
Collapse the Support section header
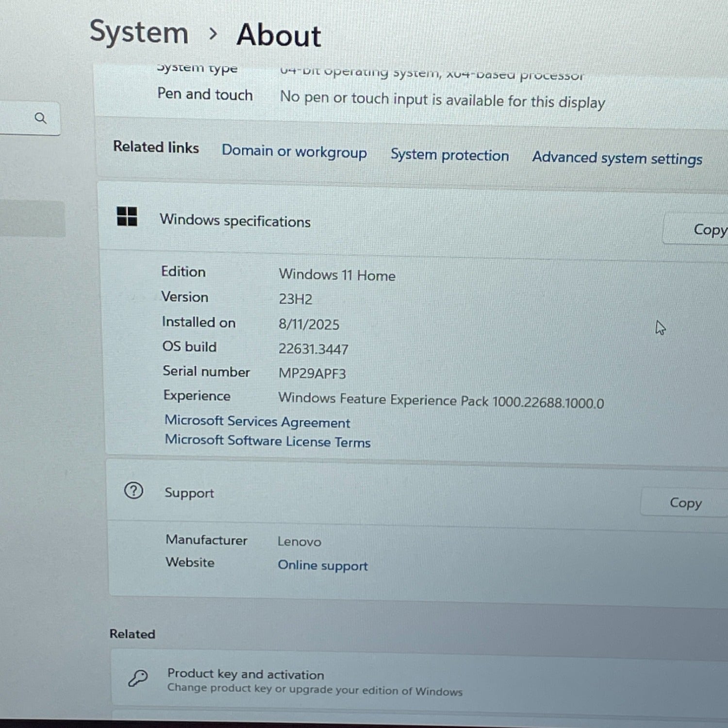[417, 495]
